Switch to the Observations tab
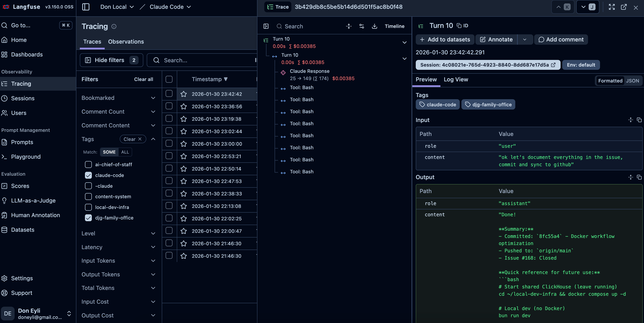This screenshot has height=323, width=644. coord(126,41)
